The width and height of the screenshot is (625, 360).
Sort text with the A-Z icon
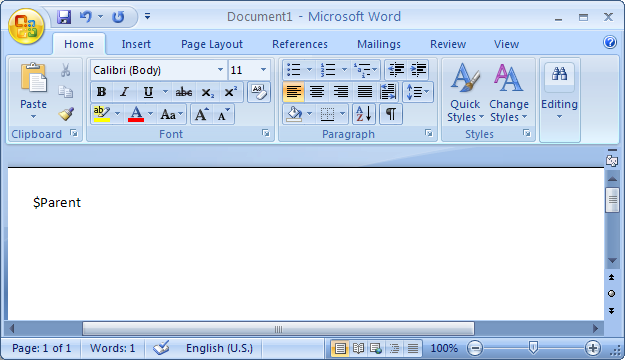pos(364,114)
